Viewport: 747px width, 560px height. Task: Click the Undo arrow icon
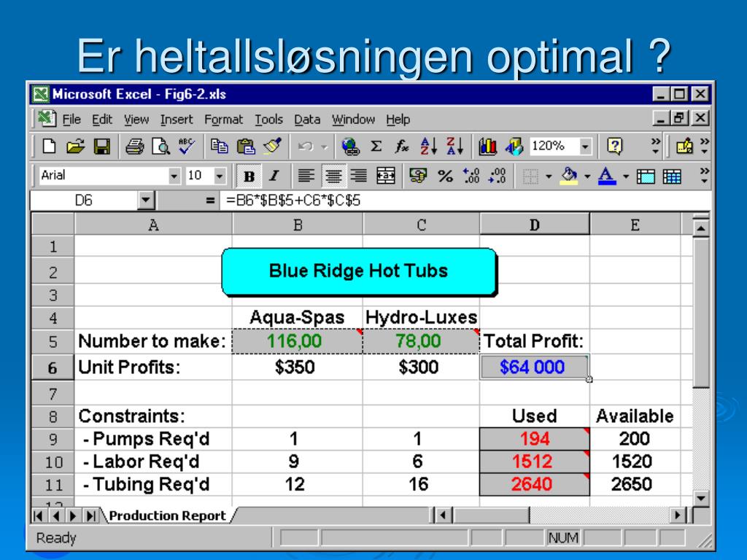tap(306, 146)
